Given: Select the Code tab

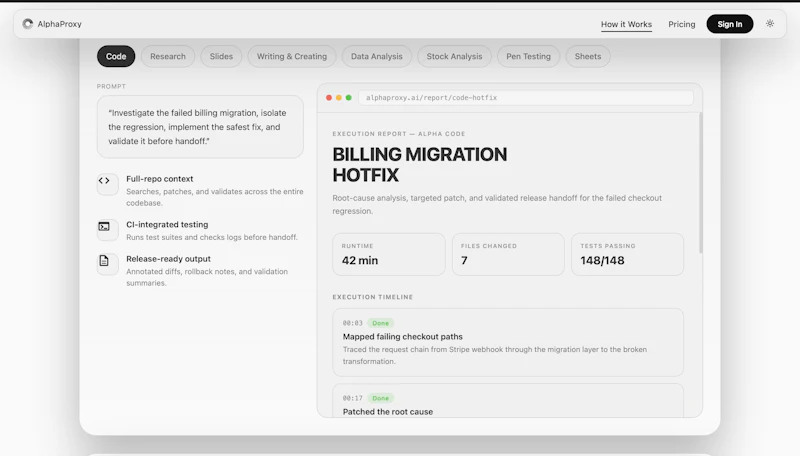Looking at the screenshot, I should point(116,56).
